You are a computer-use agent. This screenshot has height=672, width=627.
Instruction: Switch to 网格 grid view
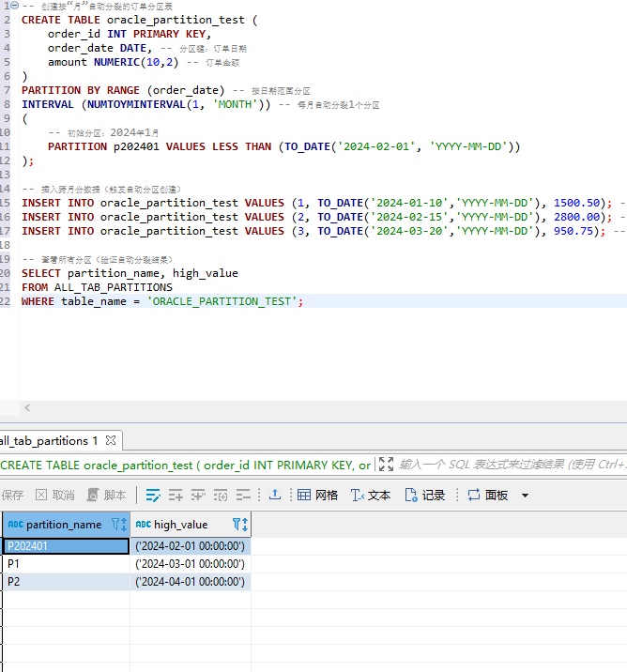coord(317,495)
